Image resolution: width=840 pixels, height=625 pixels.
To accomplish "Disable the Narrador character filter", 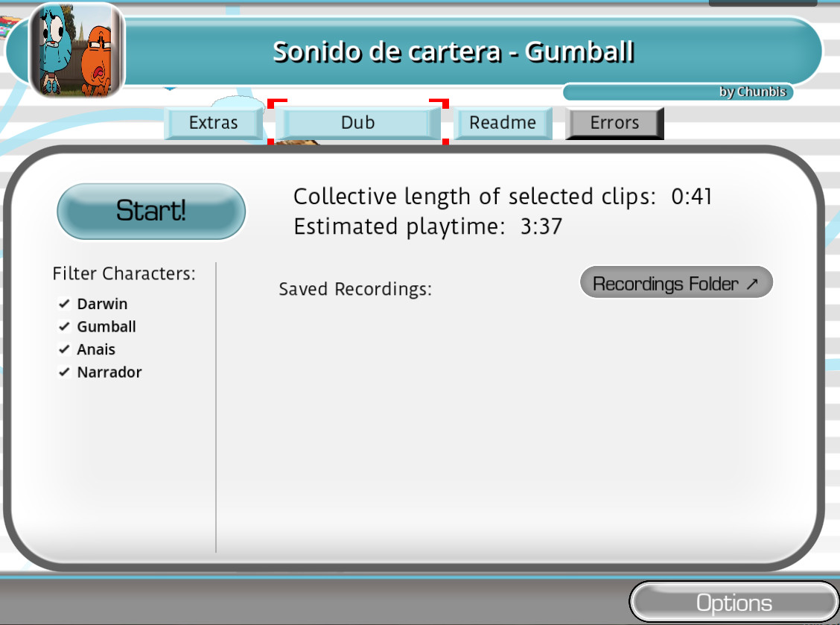I will 64,372.
